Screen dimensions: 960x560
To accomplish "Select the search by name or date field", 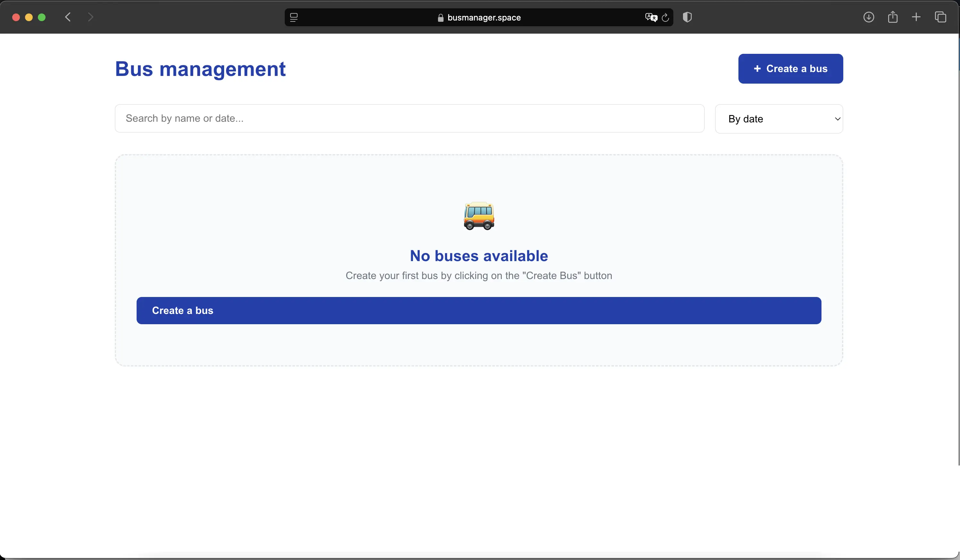I will (409, 118).
